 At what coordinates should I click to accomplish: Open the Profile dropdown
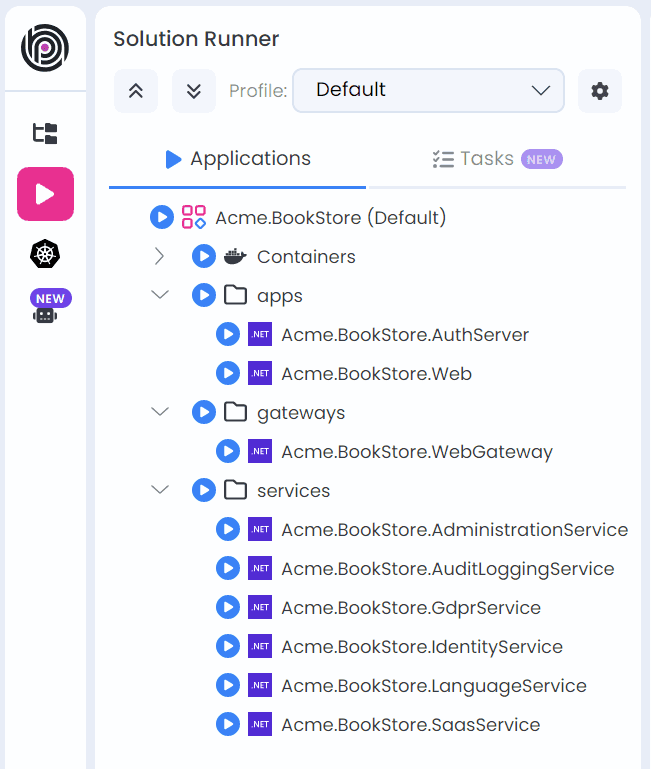pos(428,90)
